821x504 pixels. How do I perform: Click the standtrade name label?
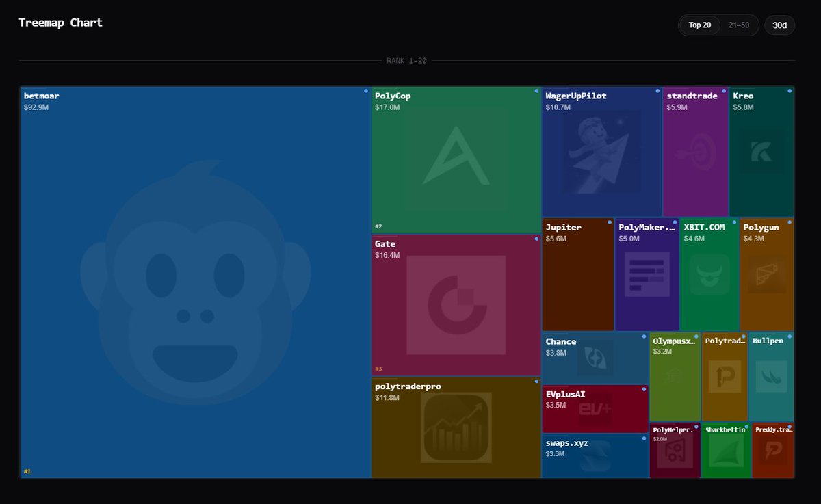click(x=692, y=96)
